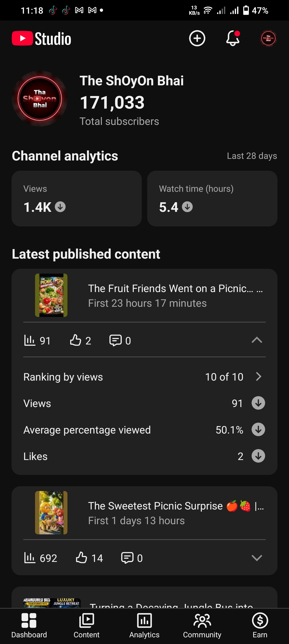
Task: Tap likes thumb icon showing 14
Action: 81,558
